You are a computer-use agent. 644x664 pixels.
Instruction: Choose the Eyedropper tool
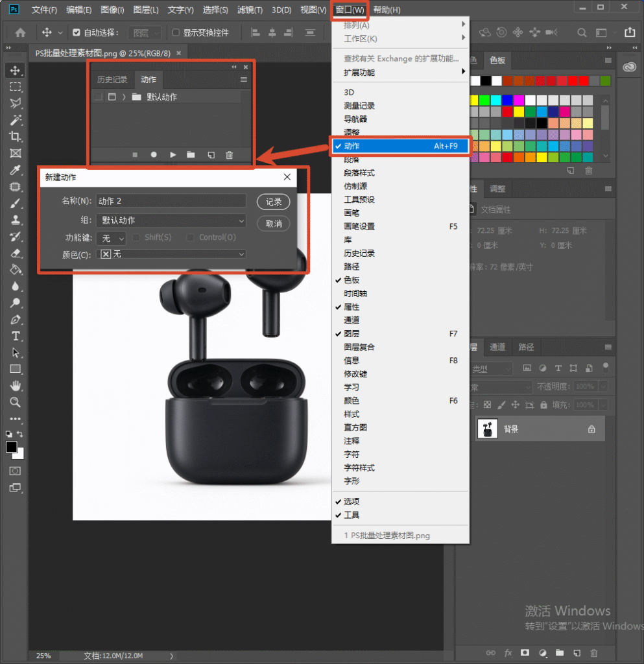coord(16,171)
